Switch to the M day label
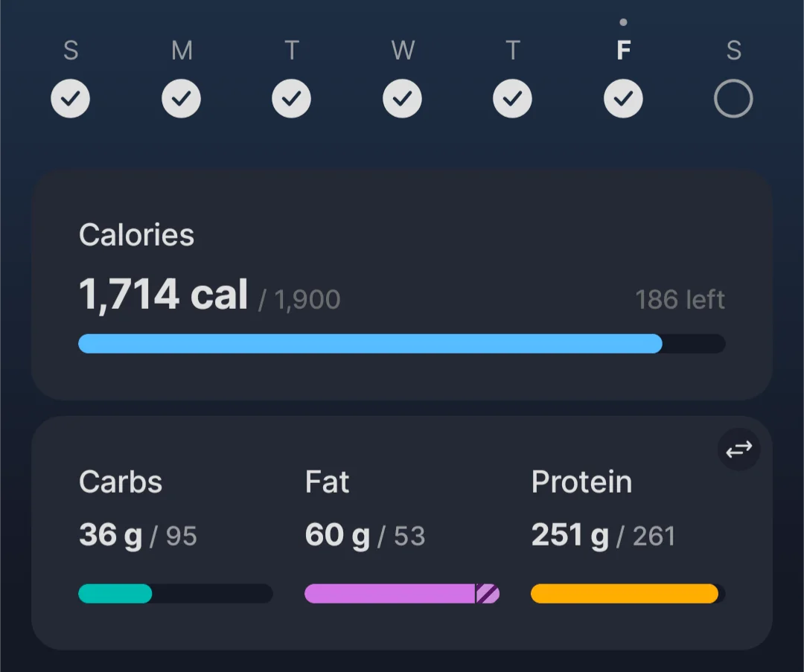Screen dimensions: 804x672 (x=182, y=51)
